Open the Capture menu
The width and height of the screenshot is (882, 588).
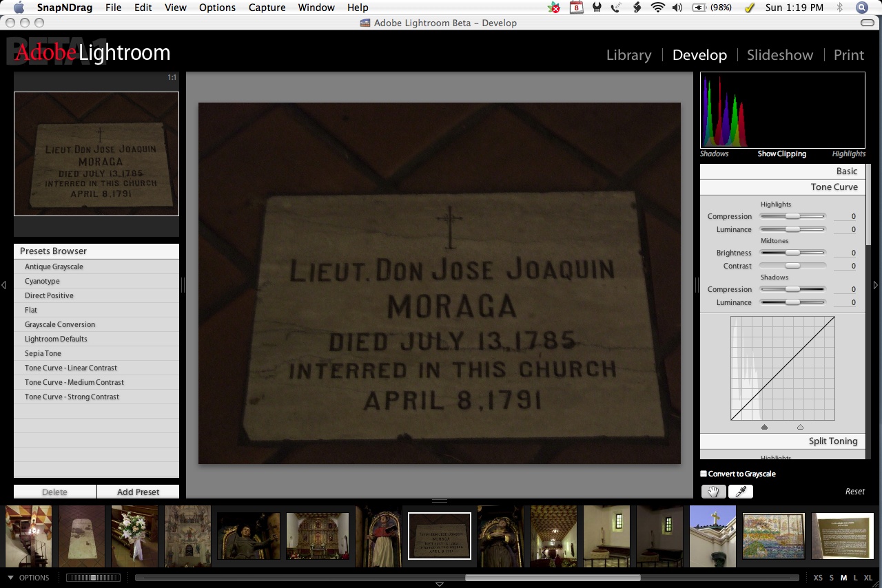point(267,8)
